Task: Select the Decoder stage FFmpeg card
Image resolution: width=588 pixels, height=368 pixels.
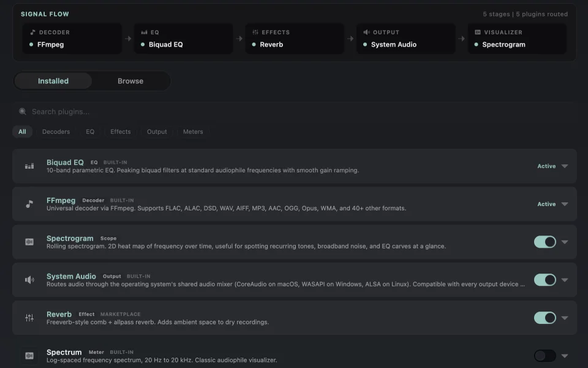Action: point(72,39)
